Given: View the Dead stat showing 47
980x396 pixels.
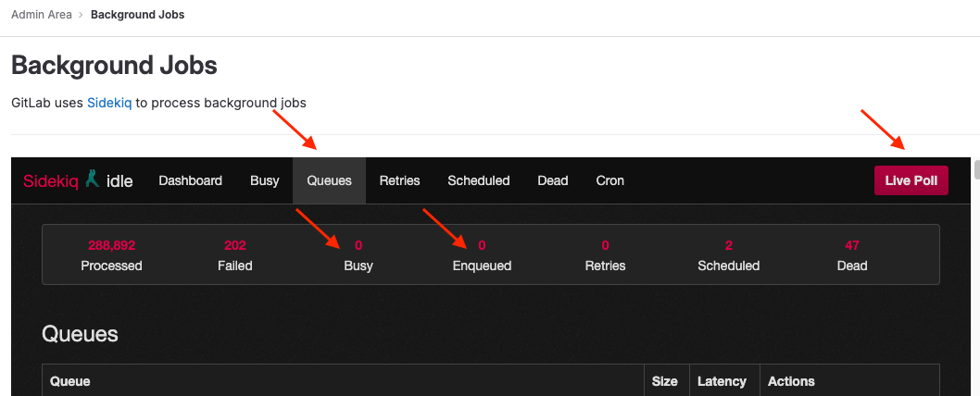Looking at the screenshot, I should [x=852, y=255].
